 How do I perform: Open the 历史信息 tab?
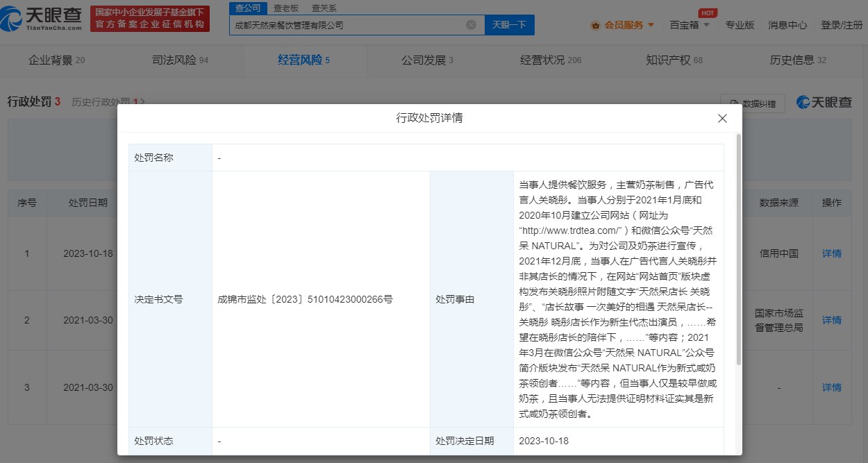pos(798,60)
